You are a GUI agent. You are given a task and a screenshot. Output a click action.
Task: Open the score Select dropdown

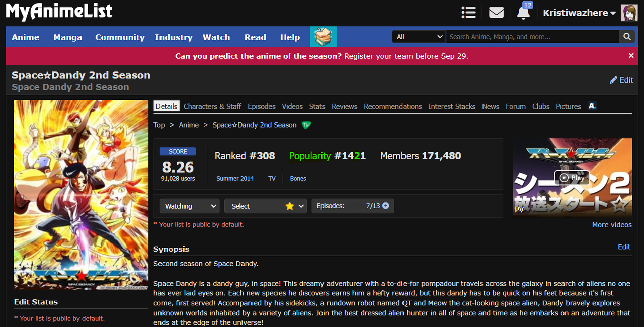coord(266,206)
